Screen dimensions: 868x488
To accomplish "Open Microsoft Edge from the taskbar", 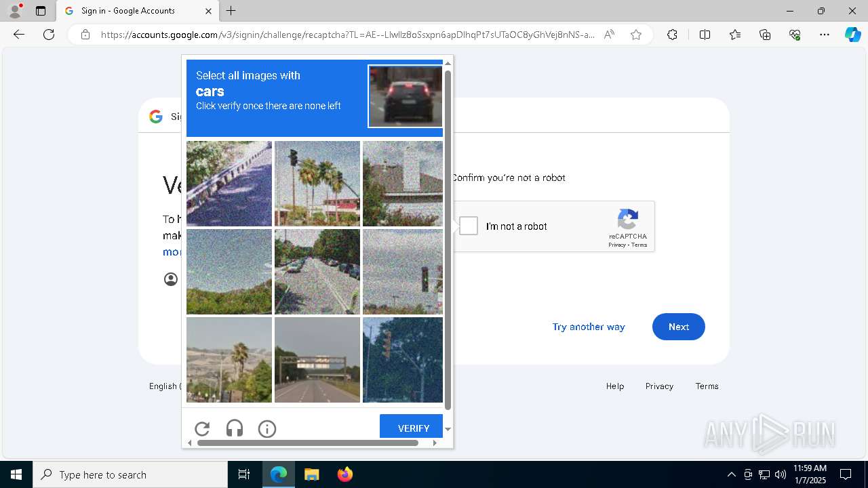I will (x=279, y=474).
